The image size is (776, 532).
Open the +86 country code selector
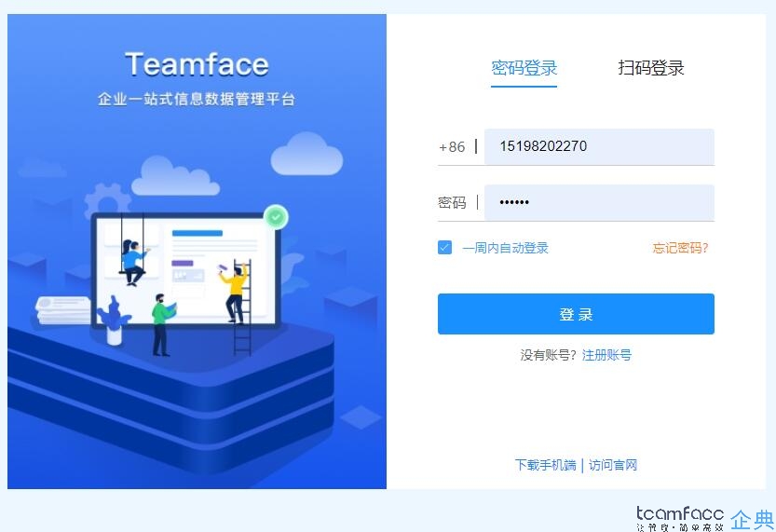coord(451,147)
